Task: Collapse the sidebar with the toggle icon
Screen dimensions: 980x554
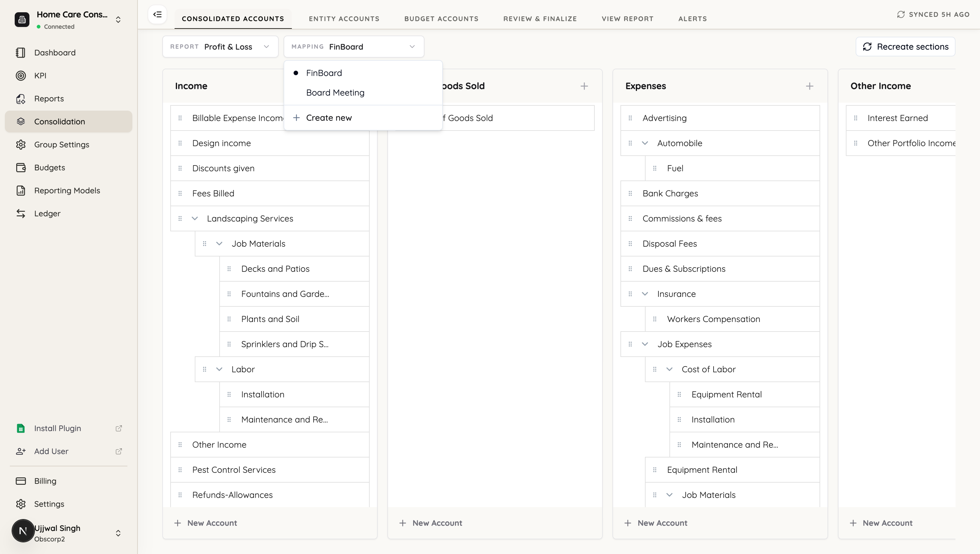Action: pos(157,14)
